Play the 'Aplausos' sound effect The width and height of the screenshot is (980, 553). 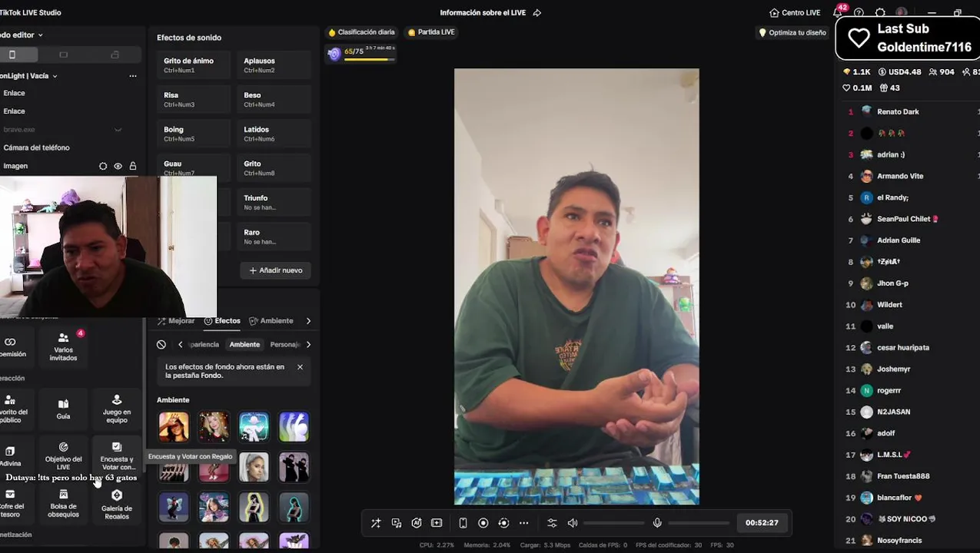tap(274, 65)
